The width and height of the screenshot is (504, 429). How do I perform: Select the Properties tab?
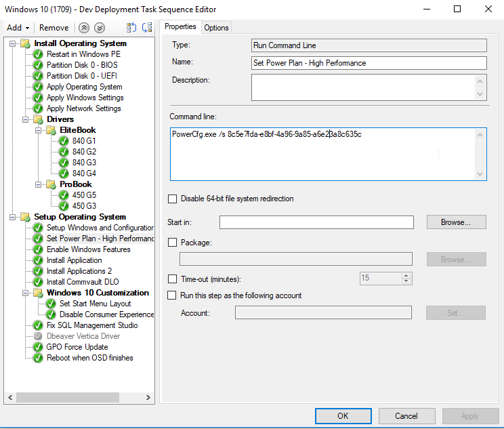pos(180,26)
